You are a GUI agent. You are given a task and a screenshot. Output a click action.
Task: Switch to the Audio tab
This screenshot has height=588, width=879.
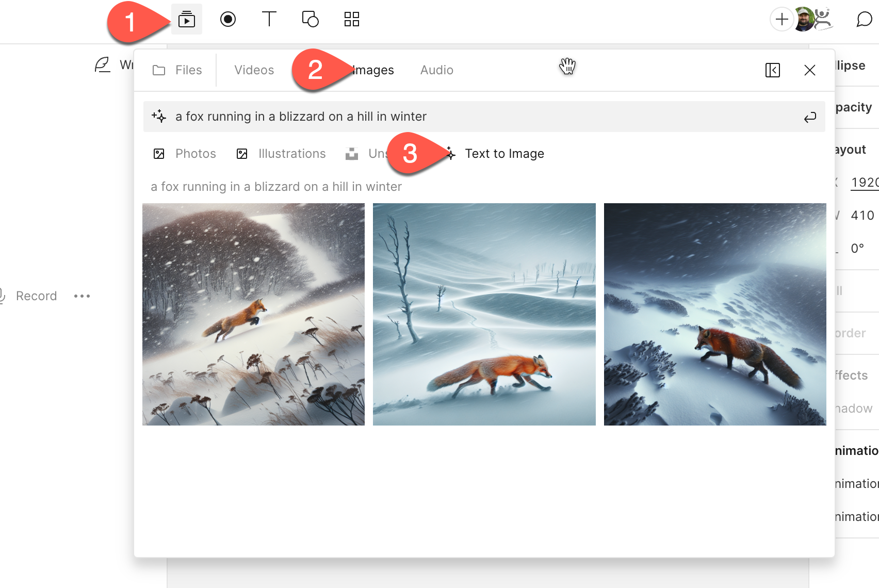coord(436,70)
